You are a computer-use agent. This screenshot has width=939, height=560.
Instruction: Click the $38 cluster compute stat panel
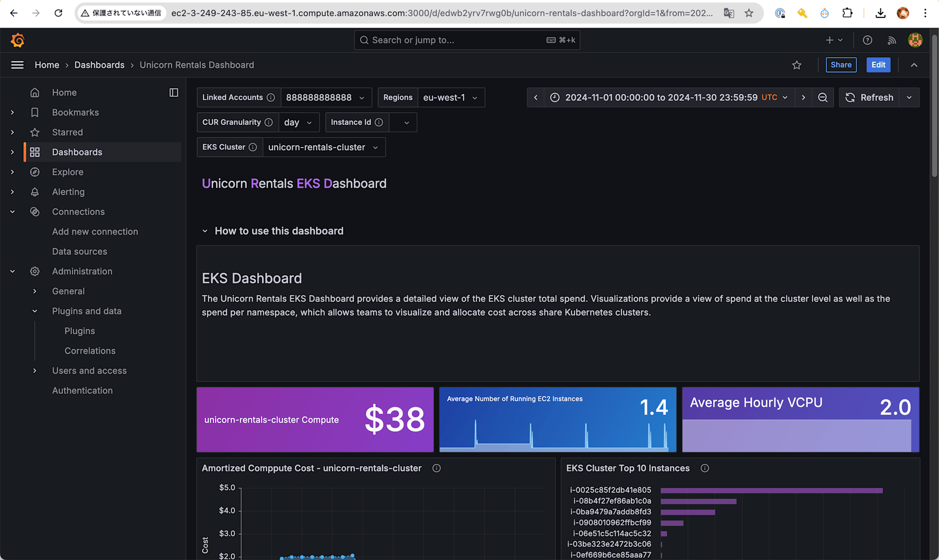tap(315, 420)
